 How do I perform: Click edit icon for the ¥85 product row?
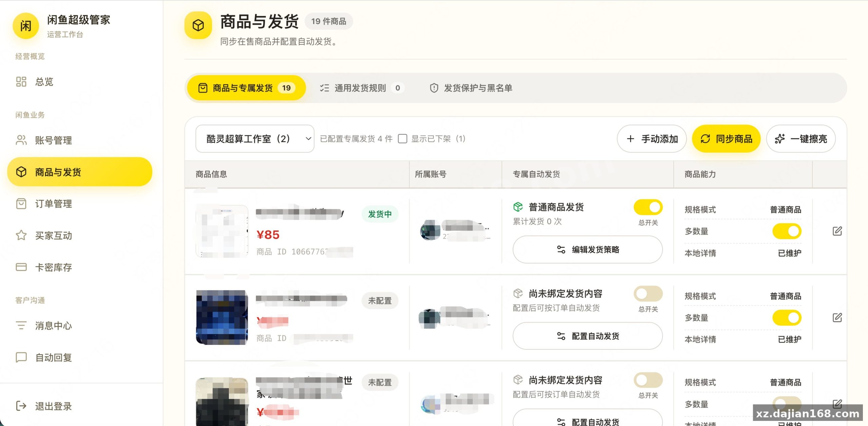[x=837, y=231]
